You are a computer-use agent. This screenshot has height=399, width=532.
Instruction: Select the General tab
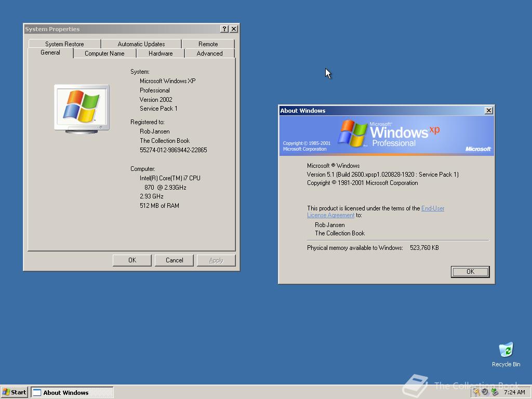point(50,52)
